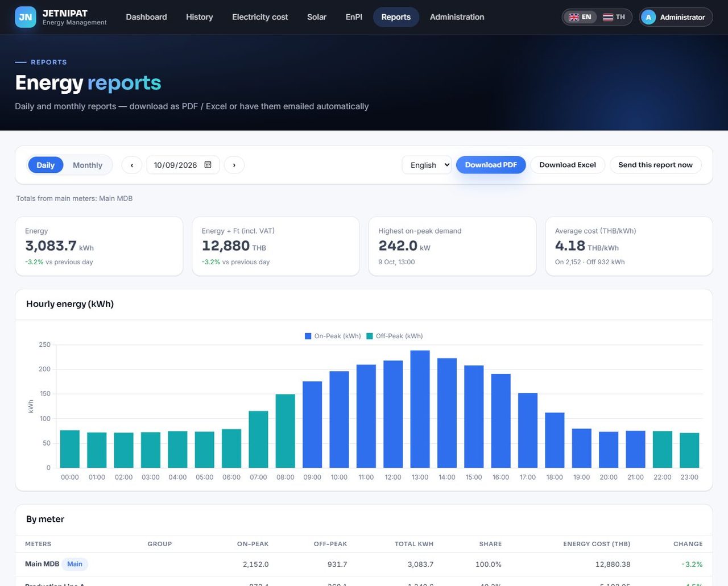Image resolution: width=728 pixels, height=586 pixels.
Task: Click the ENERGY COST (THB) column header
Action: pyautogui.click(x=597, y=544)
